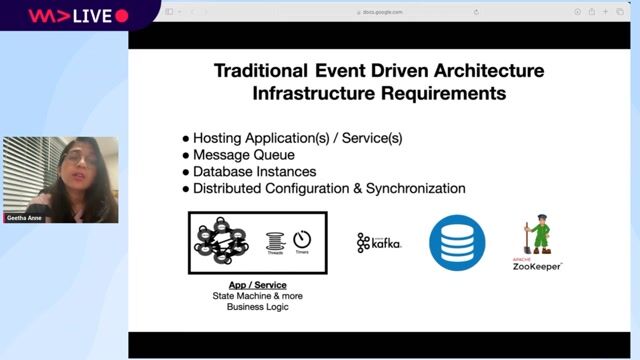This screenshot has height=360, width=640.
Task: Open a new tab with the plus icon
Action: 606,12
